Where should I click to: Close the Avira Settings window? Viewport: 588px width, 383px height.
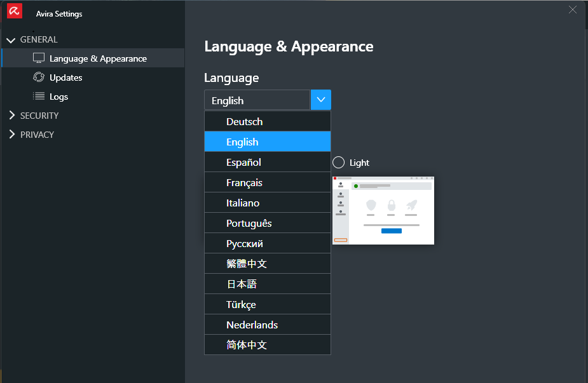pyautogui.click(x=573, y=10)
